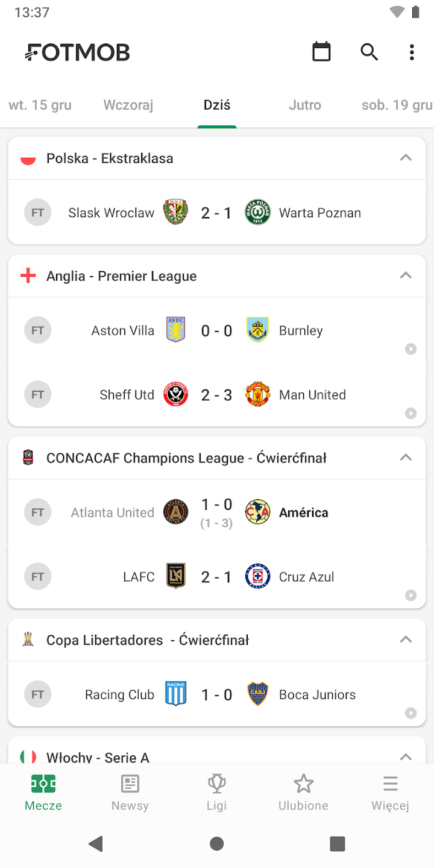Screen dimensions: 434x868
Task: Open the Więcej hamburger menu
Action: 390,792
